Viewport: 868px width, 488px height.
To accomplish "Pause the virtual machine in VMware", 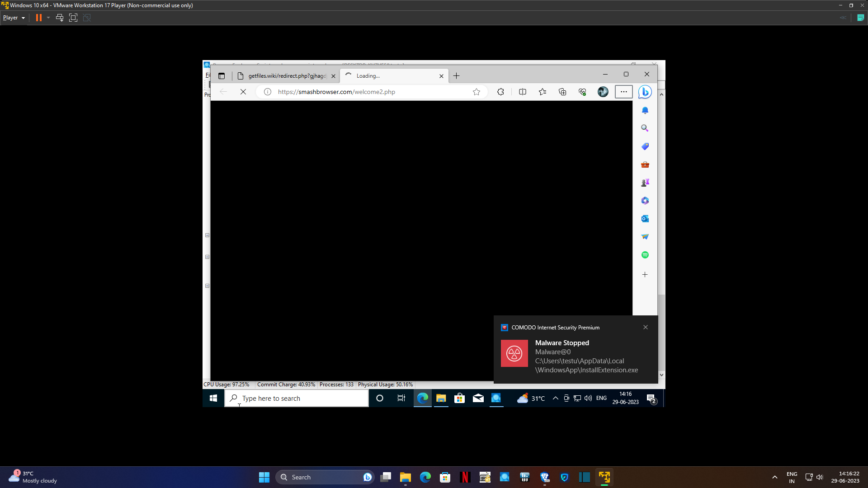I will [39, 18].
